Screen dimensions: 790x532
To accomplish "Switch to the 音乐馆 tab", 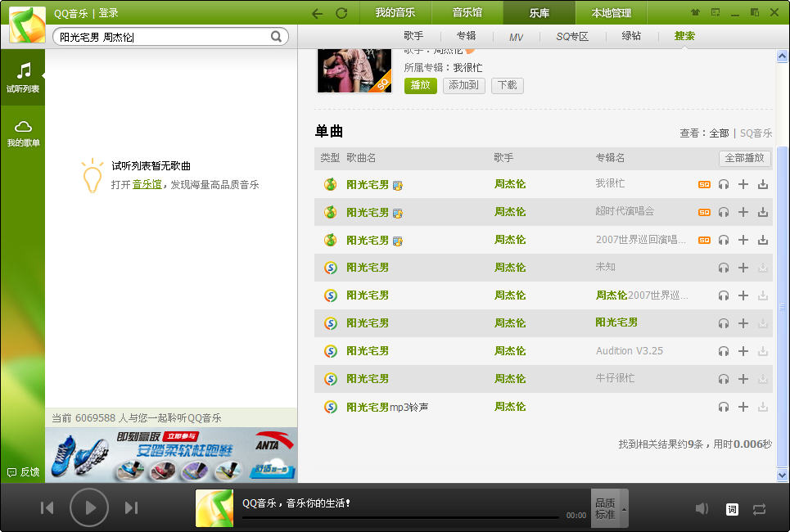I will click(467, 12).
